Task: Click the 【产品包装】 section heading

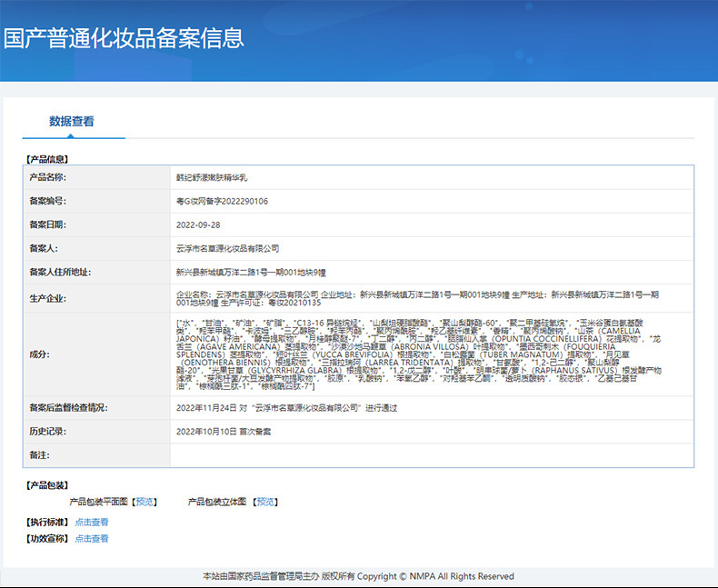Action: pos(47,485)
